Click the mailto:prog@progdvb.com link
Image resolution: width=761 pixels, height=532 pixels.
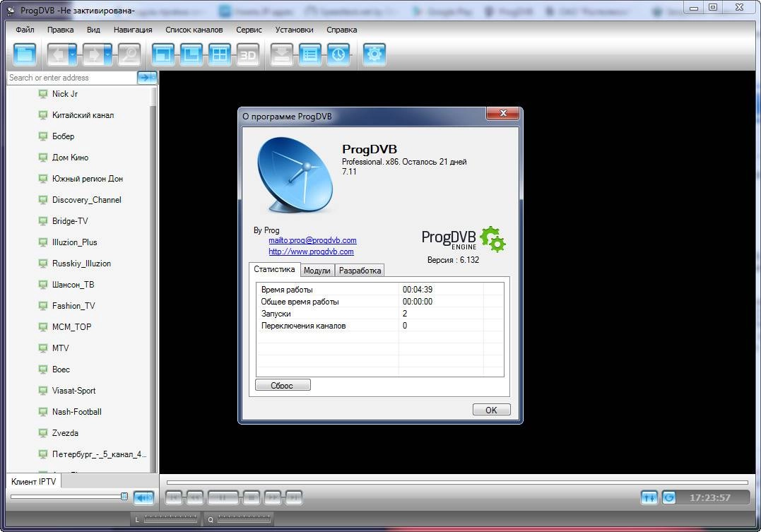[312, 240]
